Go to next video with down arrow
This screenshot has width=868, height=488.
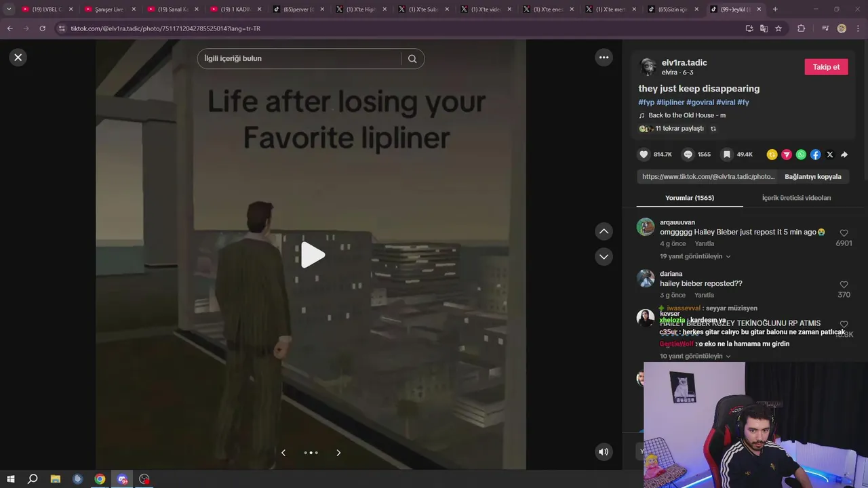604,257
